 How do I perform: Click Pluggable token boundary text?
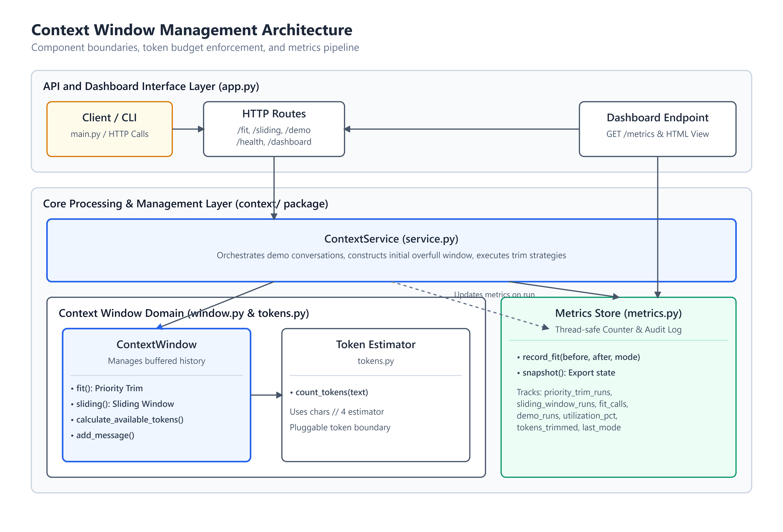[340, 428]
